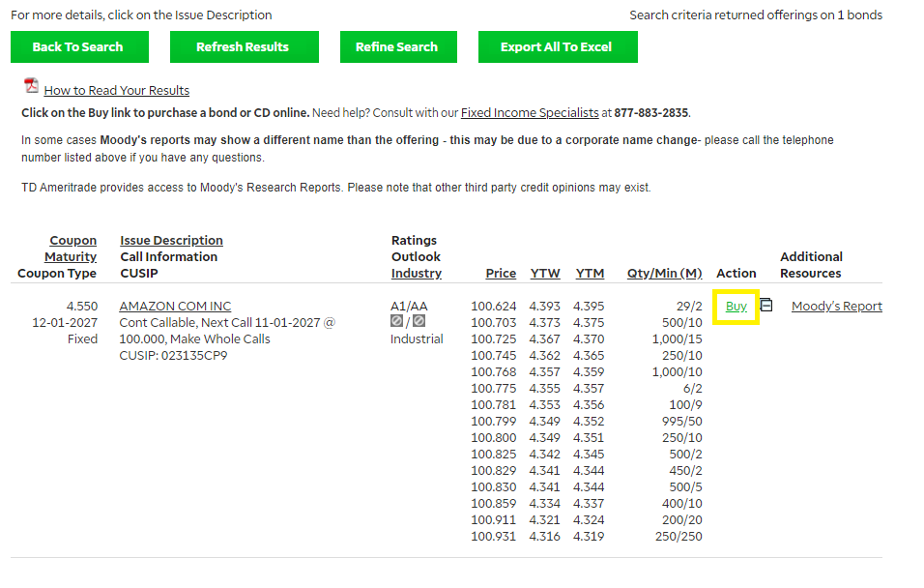Image resolution: width=924 pixels, height=588 pixels.
Task: Click the price 100.775
Action: (x=493, y=389)
